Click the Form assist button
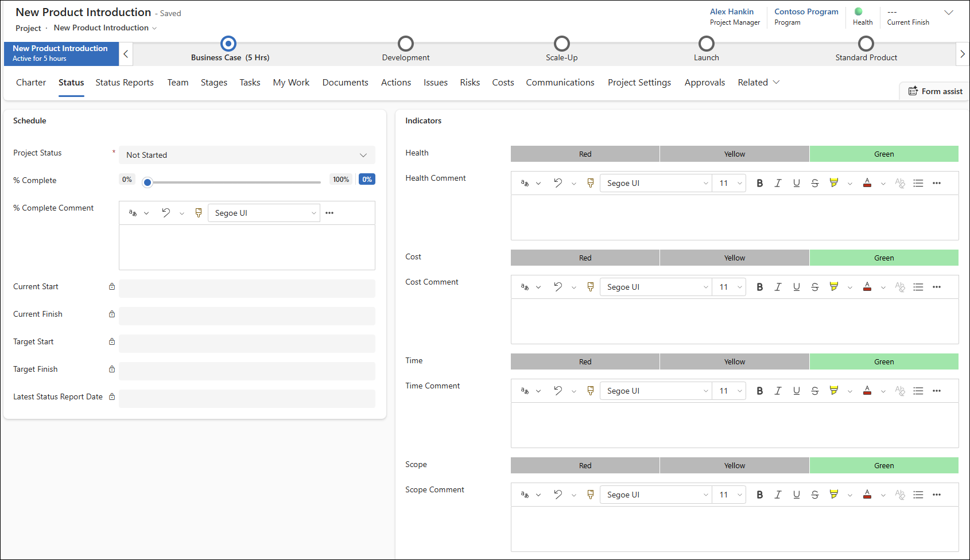This screenshot has width=970, height=560. (935, 91)
